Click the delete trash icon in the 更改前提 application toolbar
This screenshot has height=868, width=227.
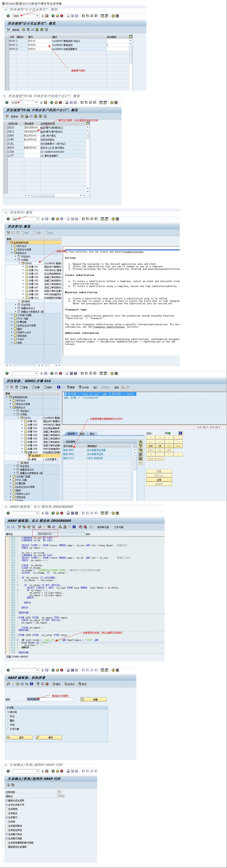pyautogui.click(x=17, y=387)
